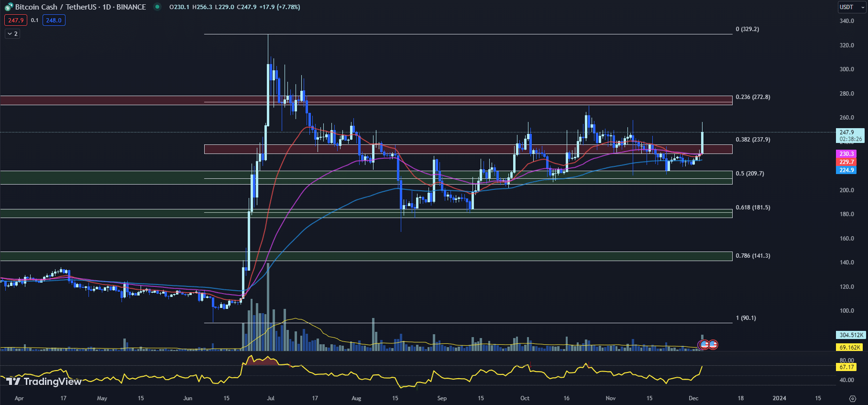Screen dimensions: 868x405
Task: Click the 304.512K volume value label
Action: click(x=850, y=335)
